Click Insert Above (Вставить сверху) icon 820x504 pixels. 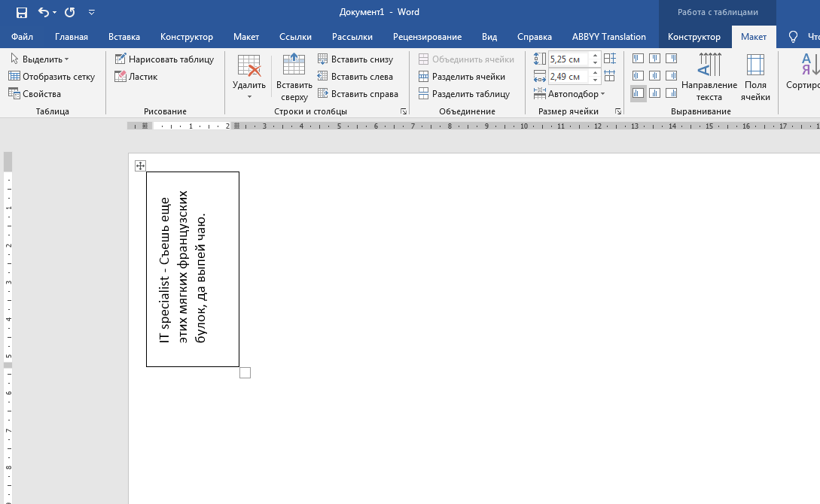coord(294,77)
